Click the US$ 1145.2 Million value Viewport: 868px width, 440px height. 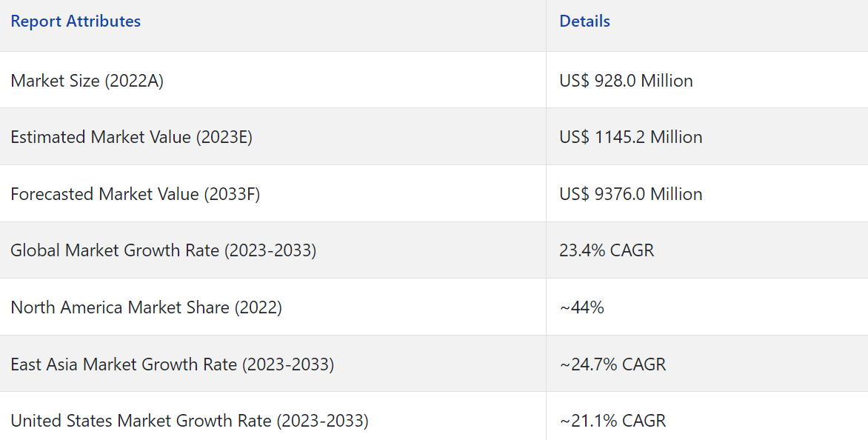coord(630,137)
